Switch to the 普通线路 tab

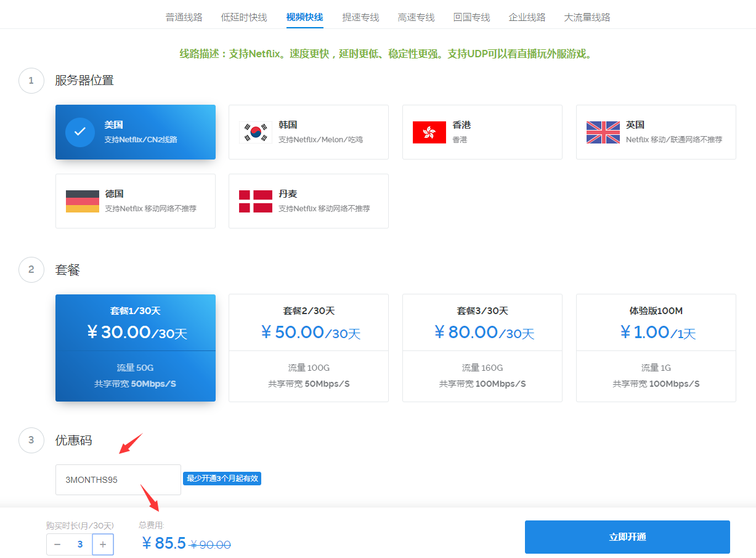pyautogui.click(x=184, y=17)
